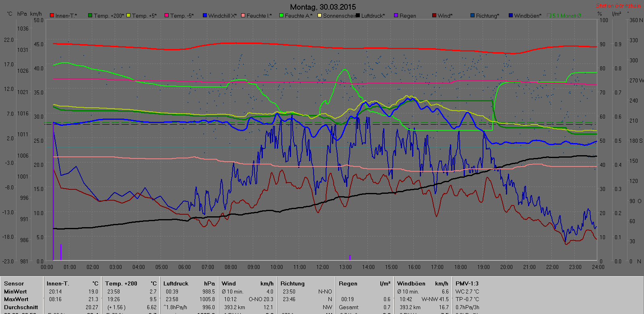Click the dark red Wind legend swatch
This screenshot has width=644, height=314.
(434, 16)
